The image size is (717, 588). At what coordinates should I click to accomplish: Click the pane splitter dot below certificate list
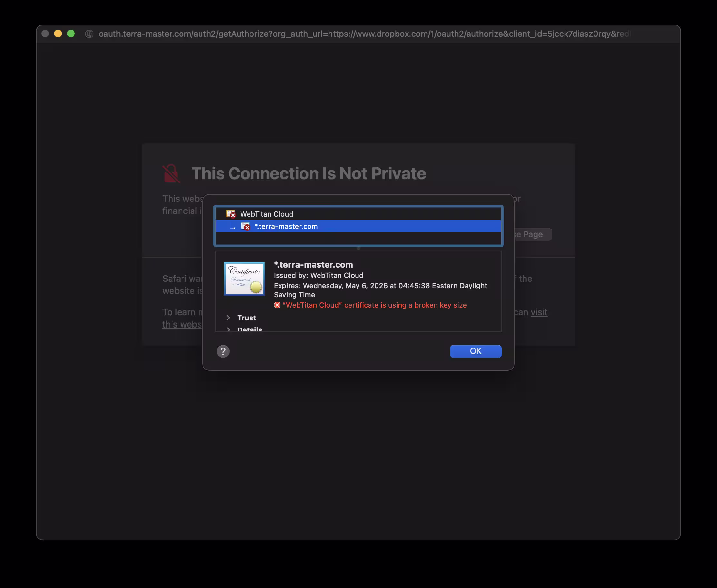pyautogui.click(x=358, y=248)
